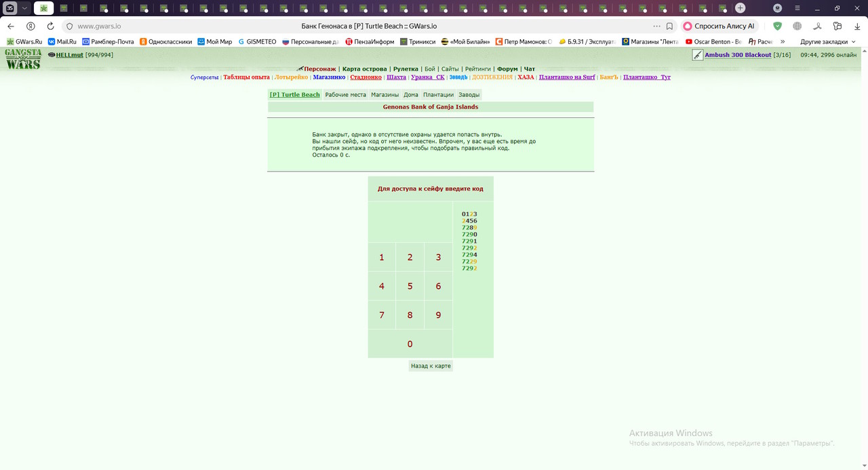This screenshot has height=470, width=868.
Task: Open the three-dots page options in the address bar
Action: (x=656, y=26)
